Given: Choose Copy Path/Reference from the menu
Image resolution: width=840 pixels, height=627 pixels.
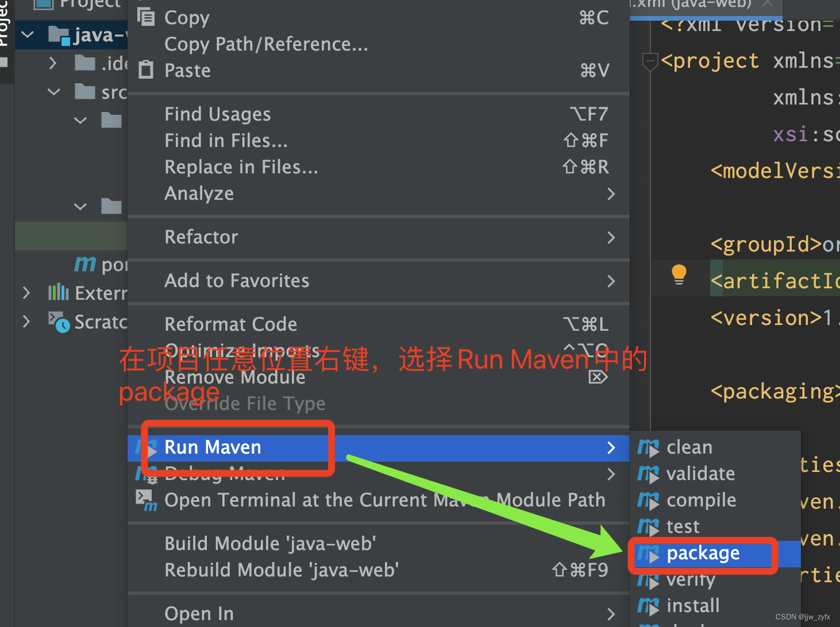Looking at the screenshot, I should click(378, 44).
